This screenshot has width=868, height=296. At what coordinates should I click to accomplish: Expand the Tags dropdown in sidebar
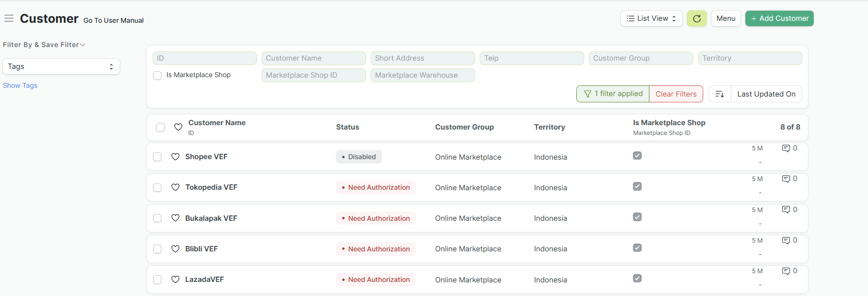point(61,66)
